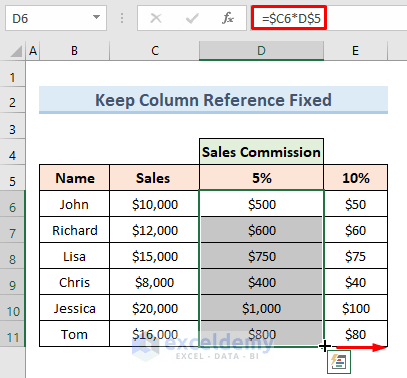
Task: Select the $75 commission cell
Action: [356, 256]
